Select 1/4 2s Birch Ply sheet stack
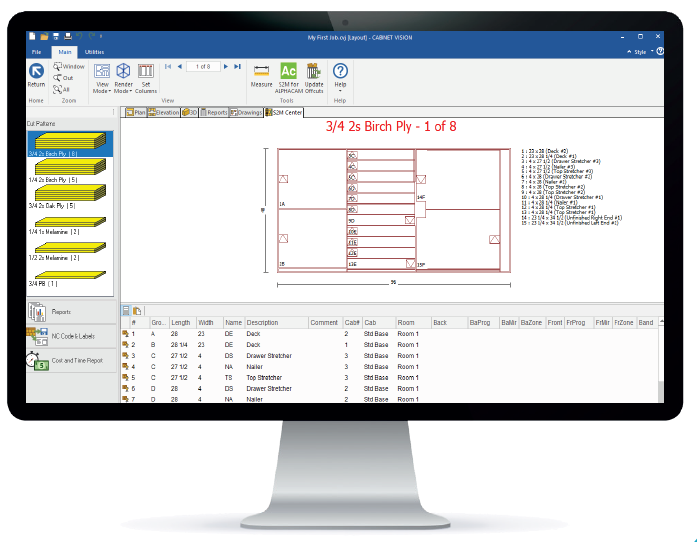The height and width of the screenshot is (542, 697). 70,171
